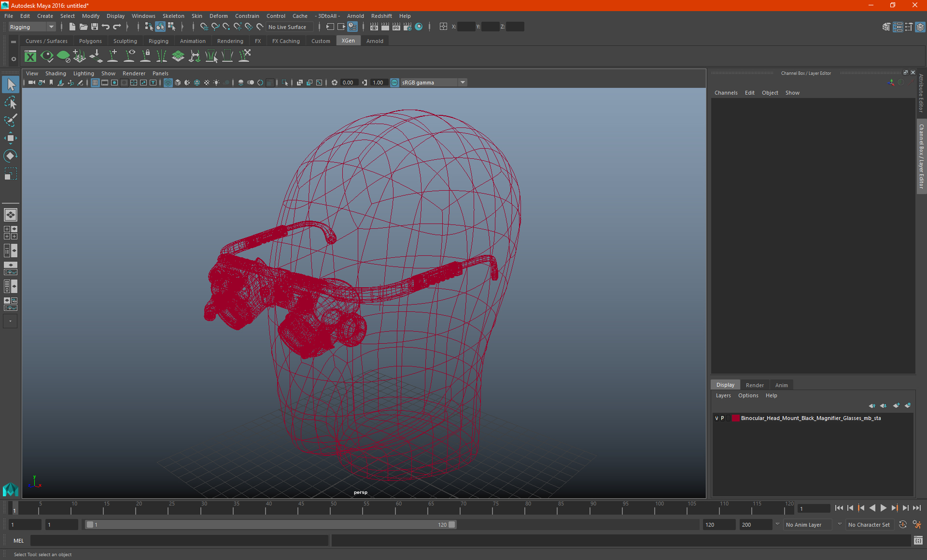Click the Open Scene folder icon
Screen dimensions: 927x560
coord(84,27)
